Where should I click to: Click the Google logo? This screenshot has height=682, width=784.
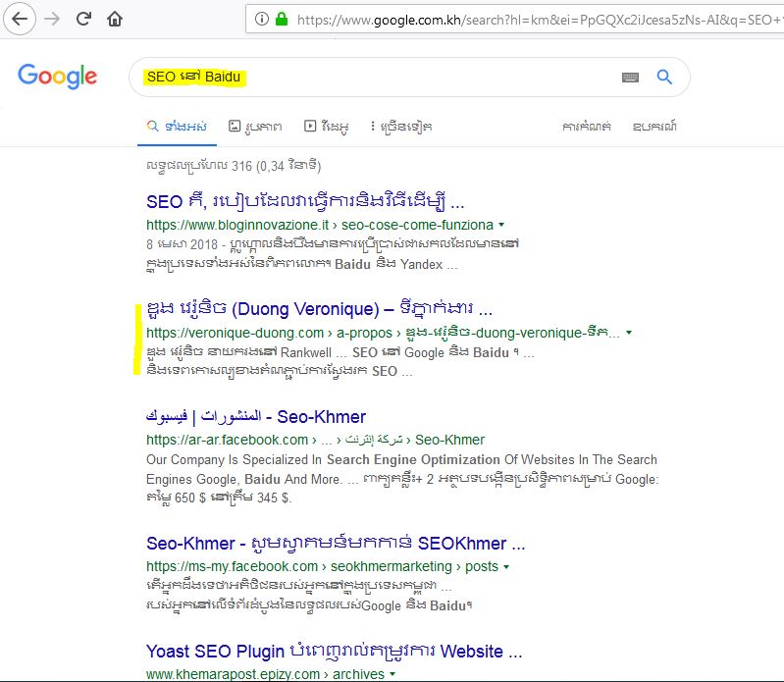58,77
